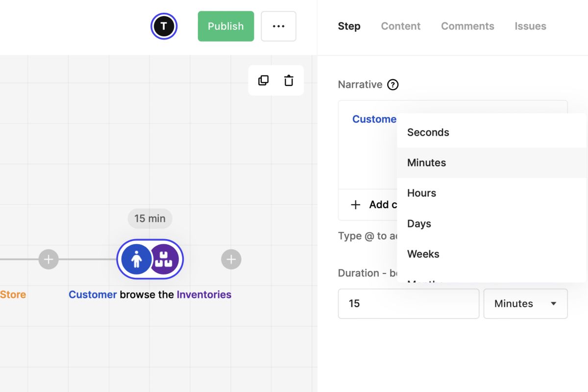
Task: Click the user avatar labeled T
Action: pyautogui.click(x=164, y=26)
